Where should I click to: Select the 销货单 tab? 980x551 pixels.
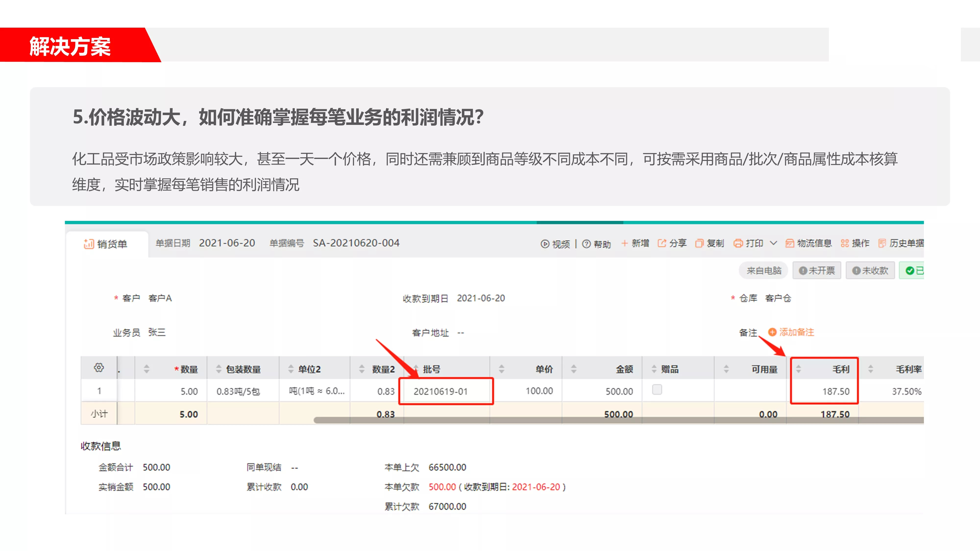(106, 244)
